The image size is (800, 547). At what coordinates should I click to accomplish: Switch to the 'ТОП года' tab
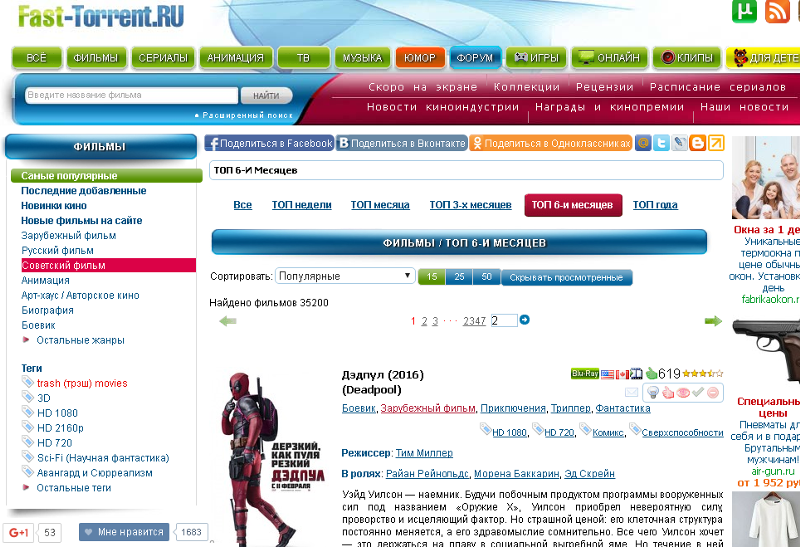tap(655, 205)
